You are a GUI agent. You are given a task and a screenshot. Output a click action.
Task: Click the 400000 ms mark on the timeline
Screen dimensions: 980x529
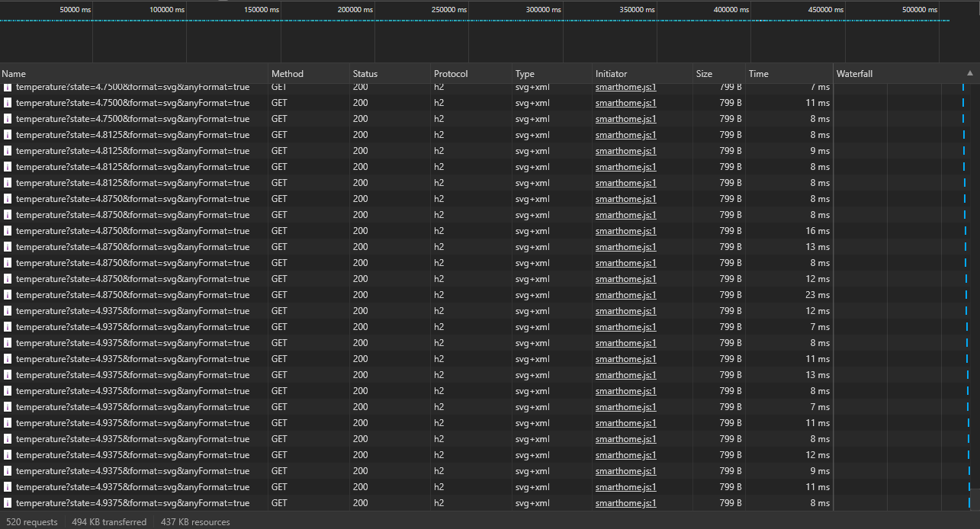731,10
